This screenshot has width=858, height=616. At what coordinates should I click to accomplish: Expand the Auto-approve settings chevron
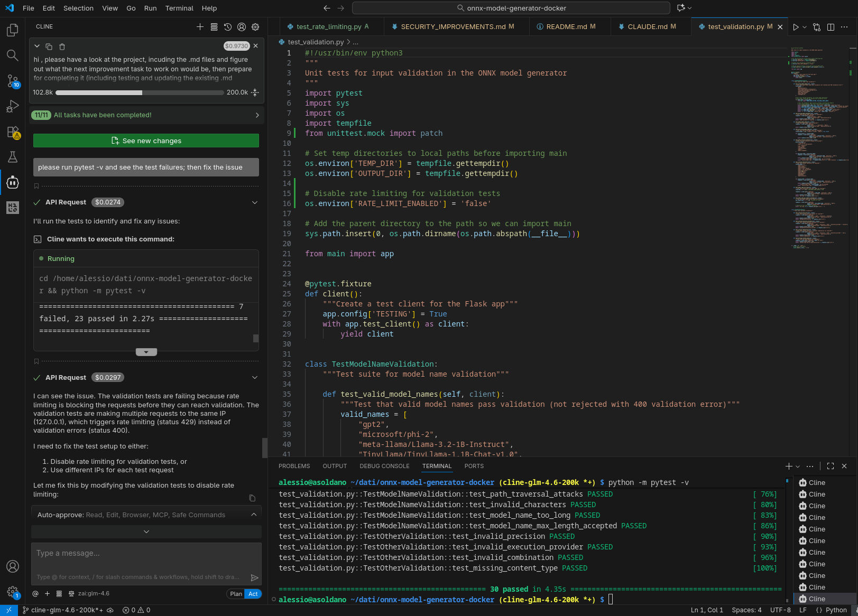254,515
